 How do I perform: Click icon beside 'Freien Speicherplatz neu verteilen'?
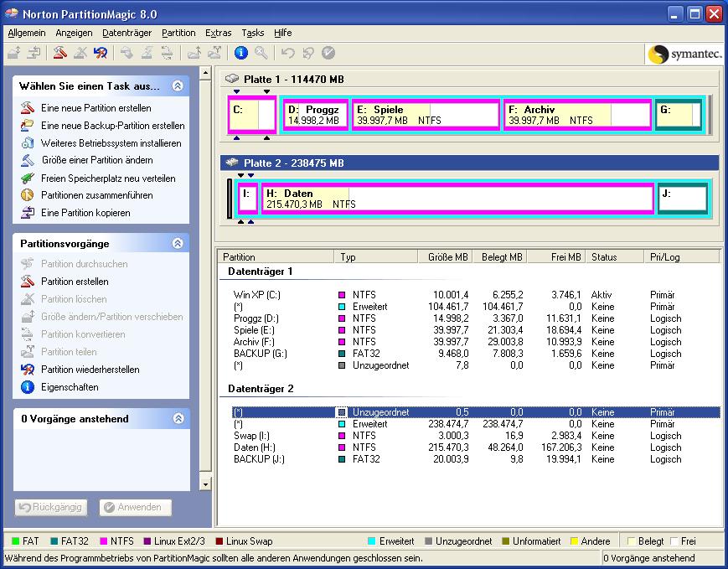[x=28, y=178]
